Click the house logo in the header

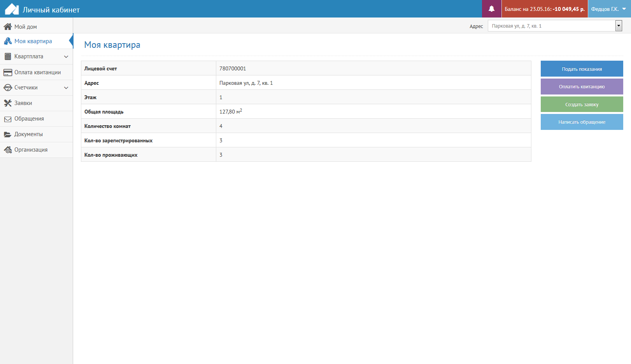point(12,9)
